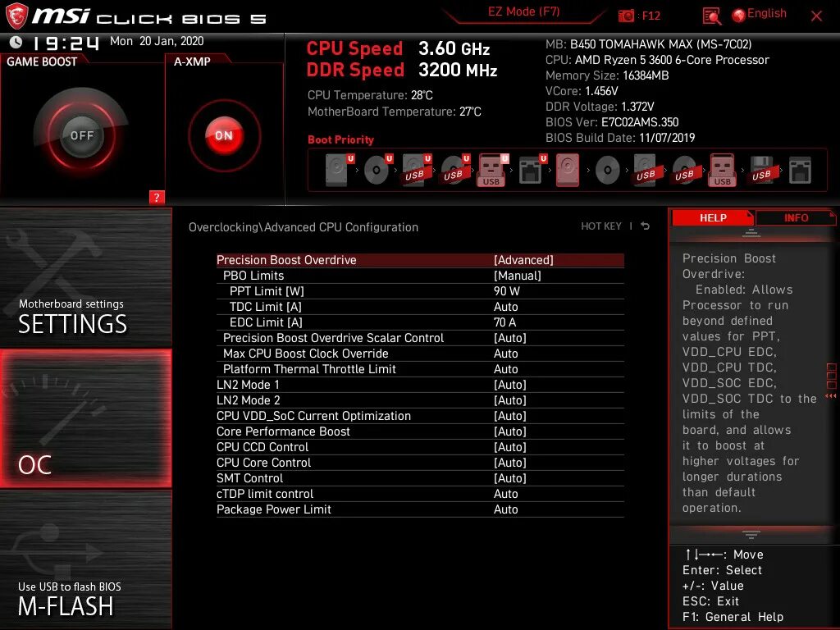Select the legacy network boot icon at row end
The height and width of the screenshot is (630, 840).
point(801,170)
